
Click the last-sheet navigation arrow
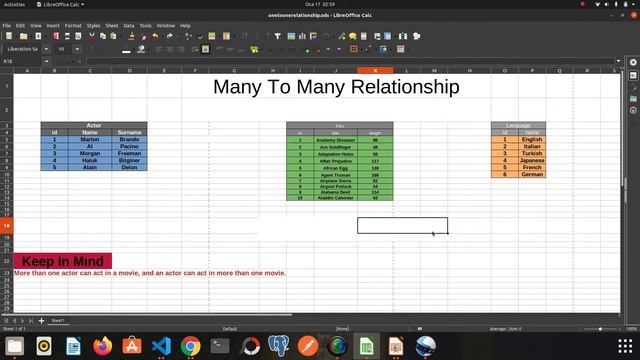(31, 321)
